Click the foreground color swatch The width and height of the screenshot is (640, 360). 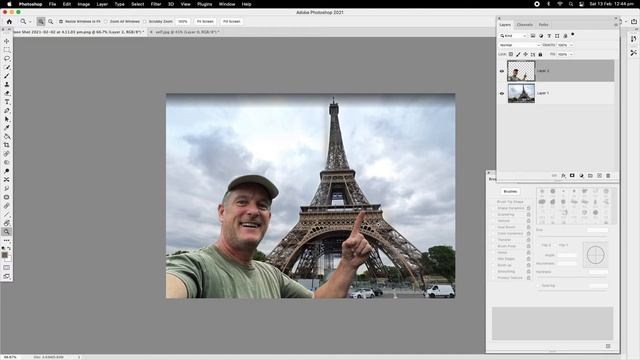pos(4,255)
